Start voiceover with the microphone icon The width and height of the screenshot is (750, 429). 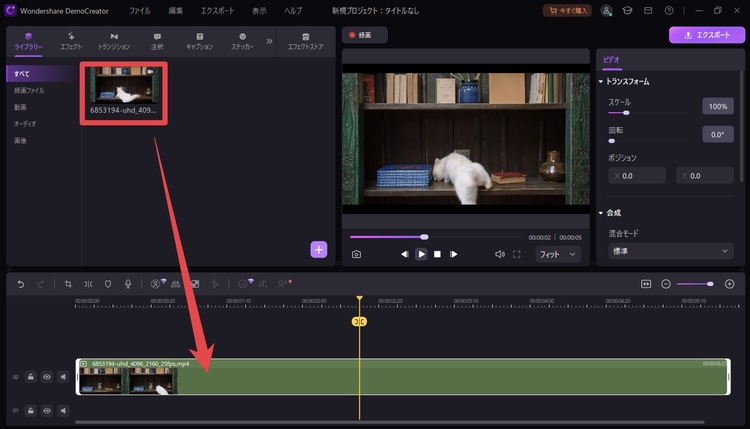[128, 284]
